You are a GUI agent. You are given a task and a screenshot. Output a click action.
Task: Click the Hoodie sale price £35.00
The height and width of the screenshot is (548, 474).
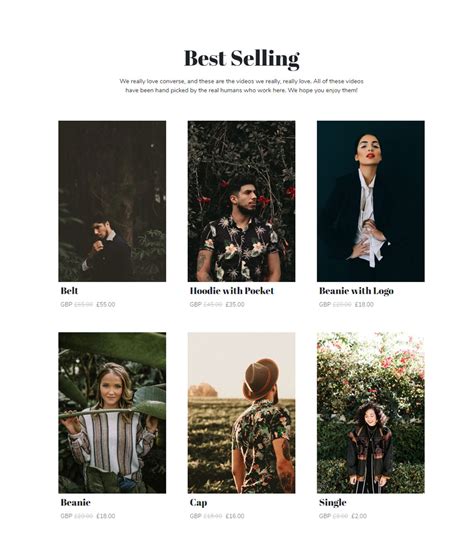[235, 304]
